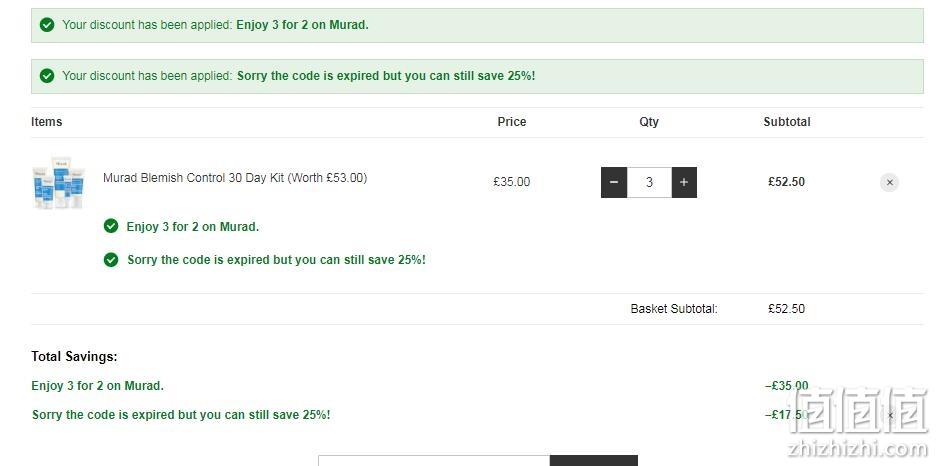Open the Murad Blemish Control kit thumbnail
Screen dimensions: 937x466
(x=58, y=182)
